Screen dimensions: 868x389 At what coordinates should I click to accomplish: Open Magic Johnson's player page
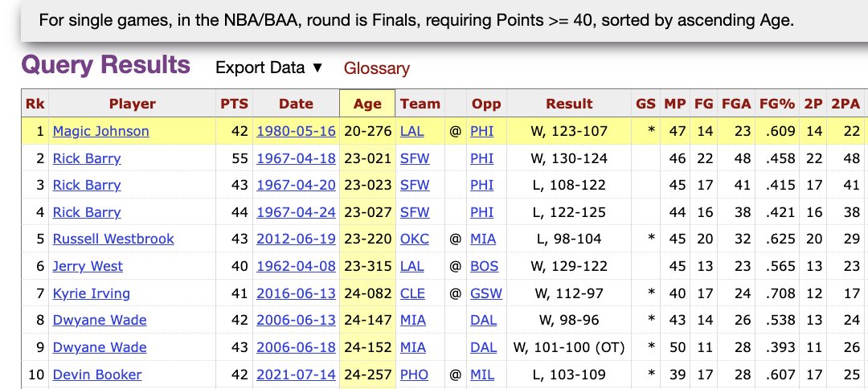pos(100,131)
